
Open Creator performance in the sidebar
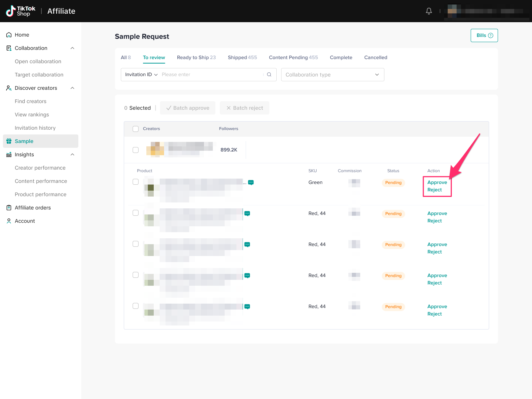40,168
